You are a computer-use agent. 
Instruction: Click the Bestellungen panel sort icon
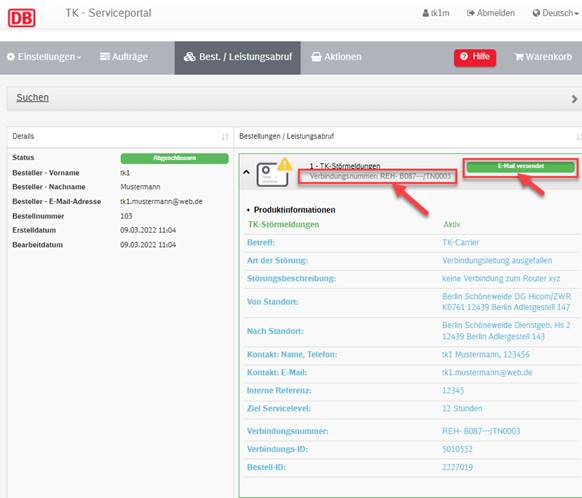(x=579, y=137)
